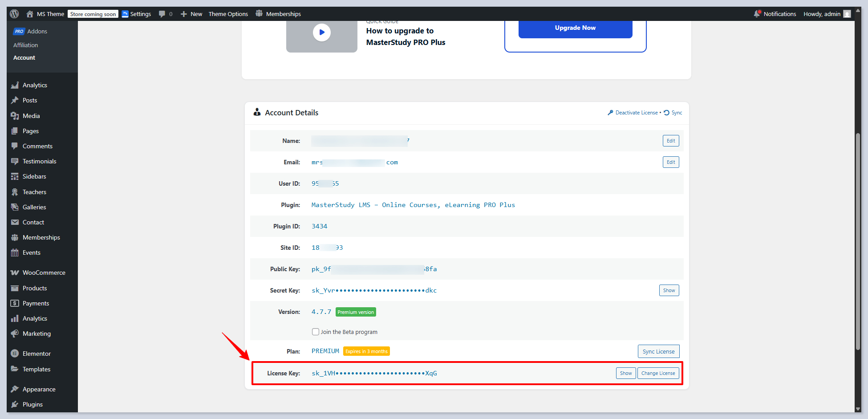Open Theme Options in the admin bar

pyautogui.click(x=228, y=14)
